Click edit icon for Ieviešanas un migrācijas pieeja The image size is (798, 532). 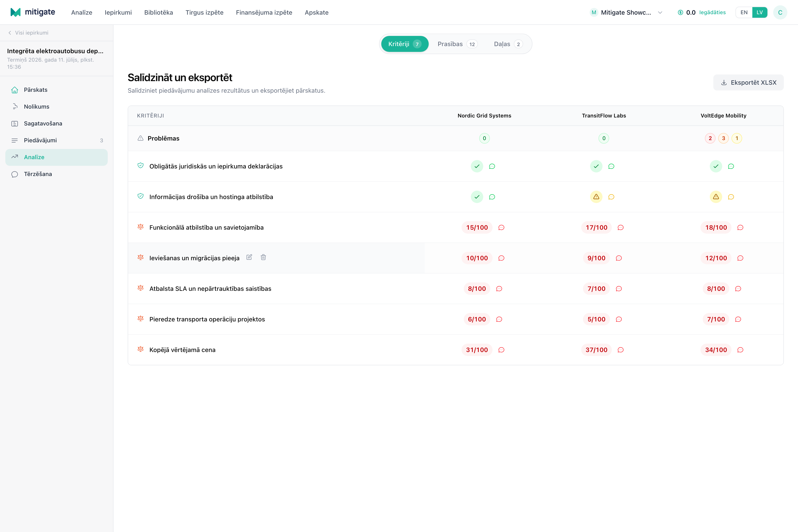click(x=249, y=257)
